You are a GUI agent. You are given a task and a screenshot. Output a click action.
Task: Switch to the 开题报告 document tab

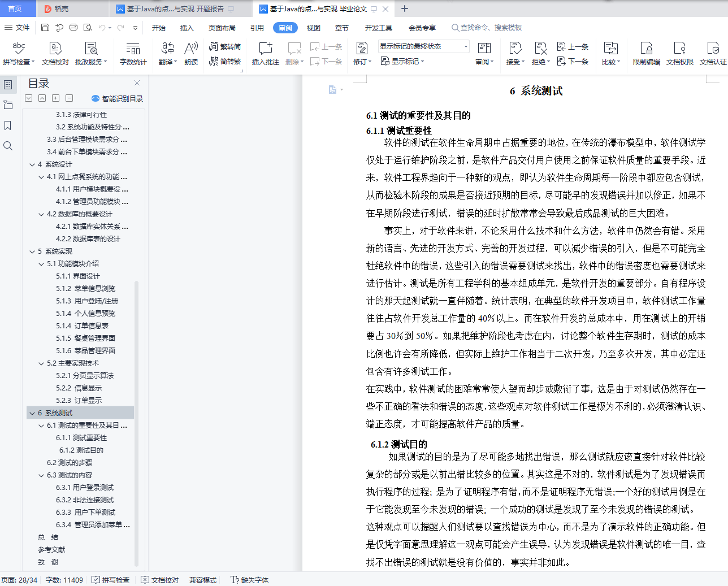tap(181, 8)
